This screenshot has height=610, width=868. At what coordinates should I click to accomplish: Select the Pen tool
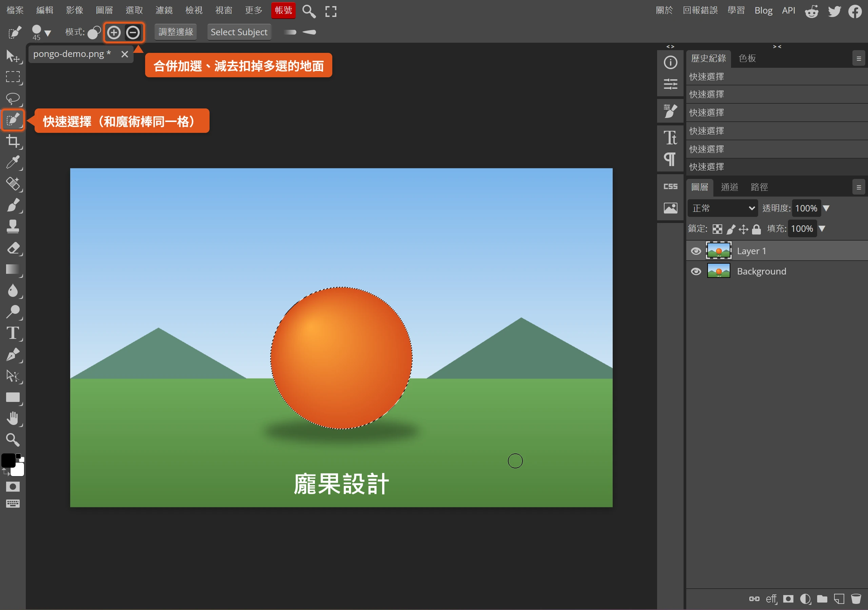click(x=13, y=354)
